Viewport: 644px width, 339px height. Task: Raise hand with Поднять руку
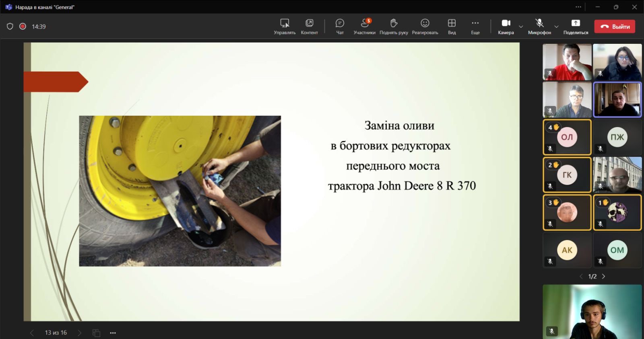click(x=393, y=26)
